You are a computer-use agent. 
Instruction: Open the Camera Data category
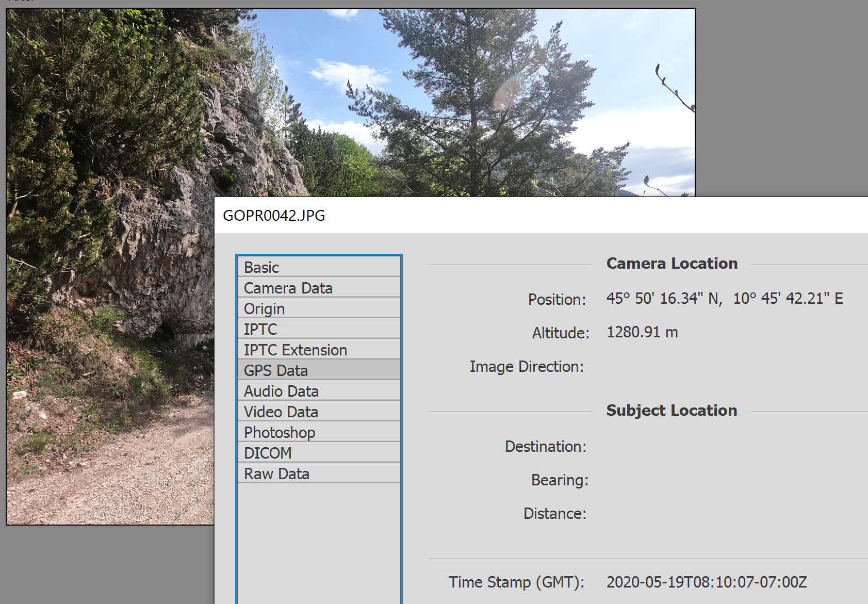(319, 288)
